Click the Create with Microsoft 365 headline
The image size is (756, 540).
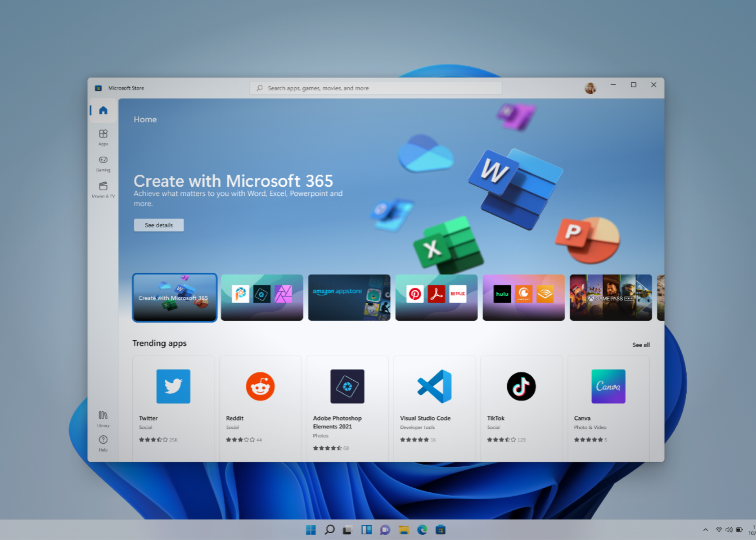[233, 181]
